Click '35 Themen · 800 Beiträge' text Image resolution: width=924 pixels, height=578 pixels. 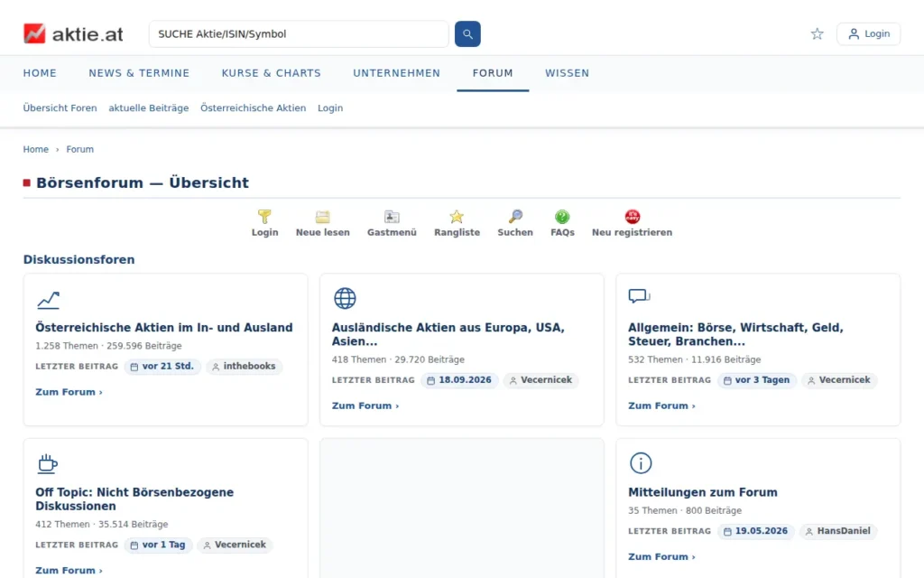[x=685, y=511]
